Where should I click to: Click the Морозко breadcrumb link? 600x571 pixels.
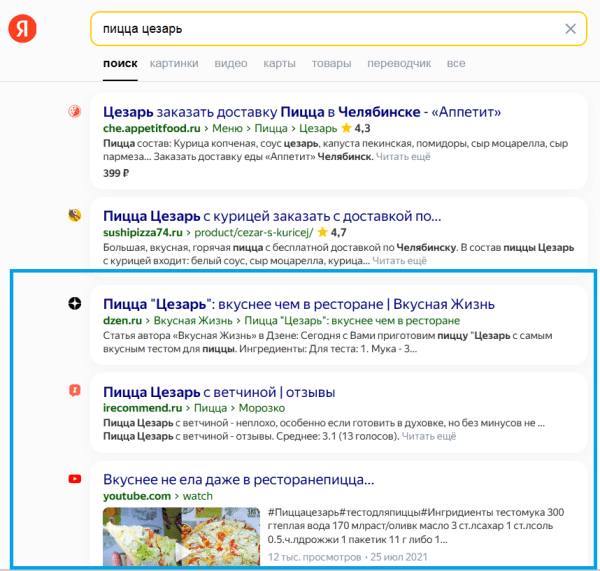(x=261, y=408)
